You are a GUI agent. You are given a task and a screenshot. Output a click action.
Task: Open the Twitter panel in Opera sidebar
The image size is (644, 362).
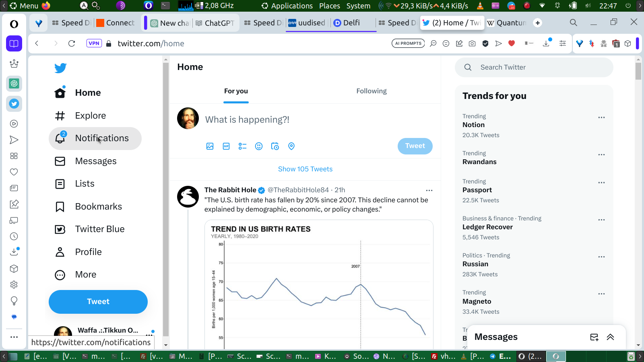(14, 104)
